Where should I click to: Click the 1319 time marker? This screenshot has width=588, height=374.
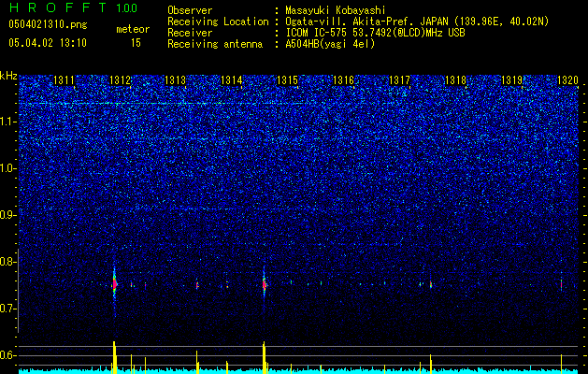(511, 80)
